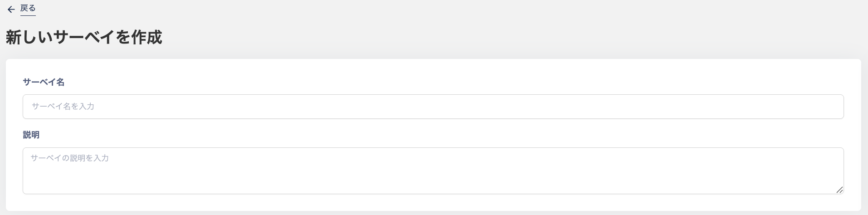The width and height of the screenshot is (868, 215).
Task: Go back using the left arrow
Action: [x=11, y=10]
